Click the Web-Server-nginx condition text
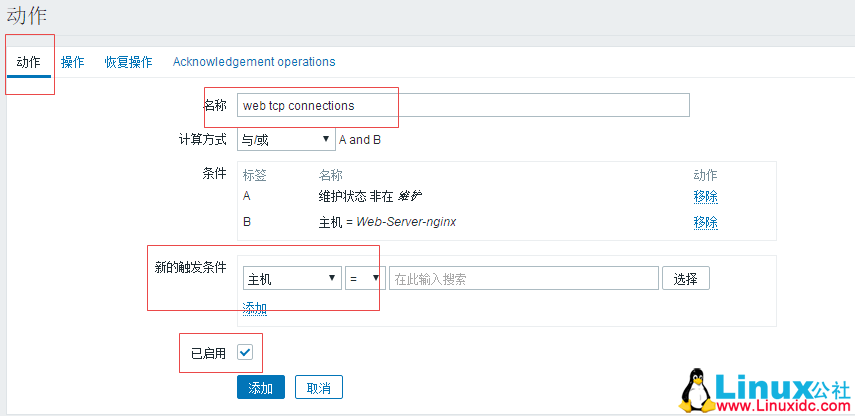855x416 pixels. coord(406,222)
